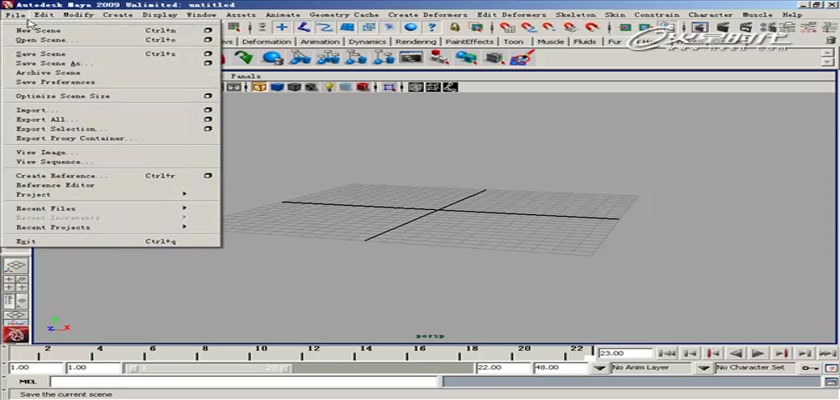Click the first red magnet icon
The image size is (840, 400).
coord(506,27)
